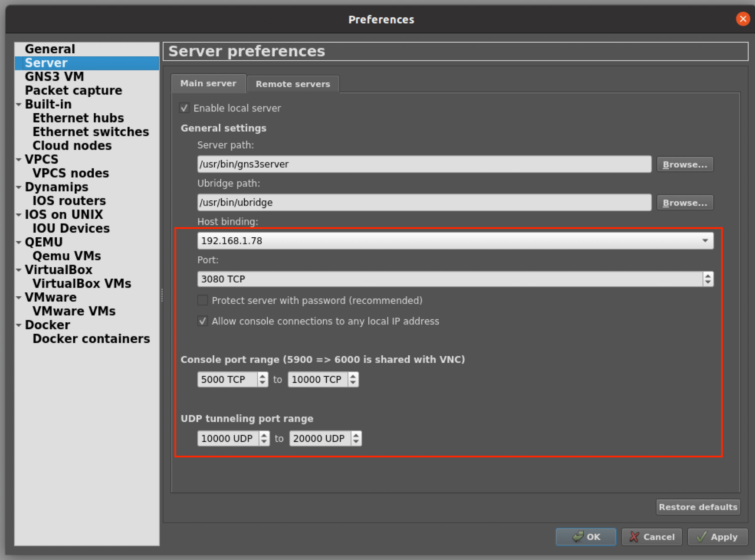Click the OK button with arrow icon
Image resolution: width=755 pixels, height=560 pixels.
(x=586, y=537)
